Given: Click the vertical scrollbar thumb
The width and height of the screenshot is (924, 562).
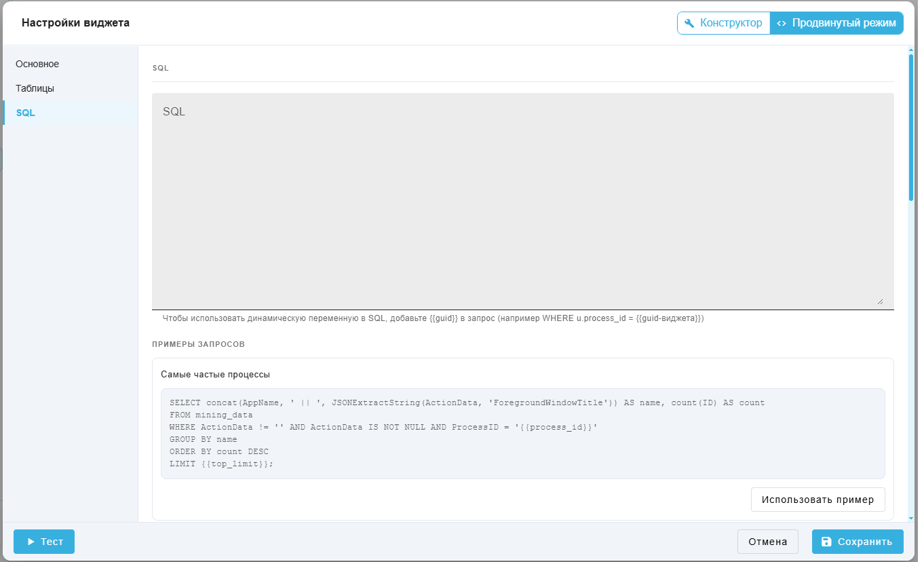Looking at the screenshot, I should 911,128.
